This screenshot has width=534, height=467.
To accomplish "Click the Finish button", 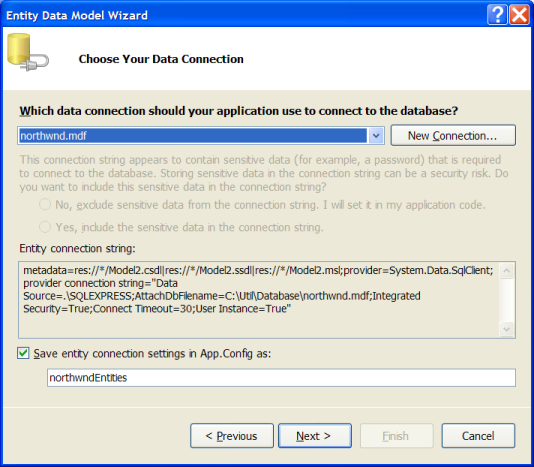I will point(397,436).
